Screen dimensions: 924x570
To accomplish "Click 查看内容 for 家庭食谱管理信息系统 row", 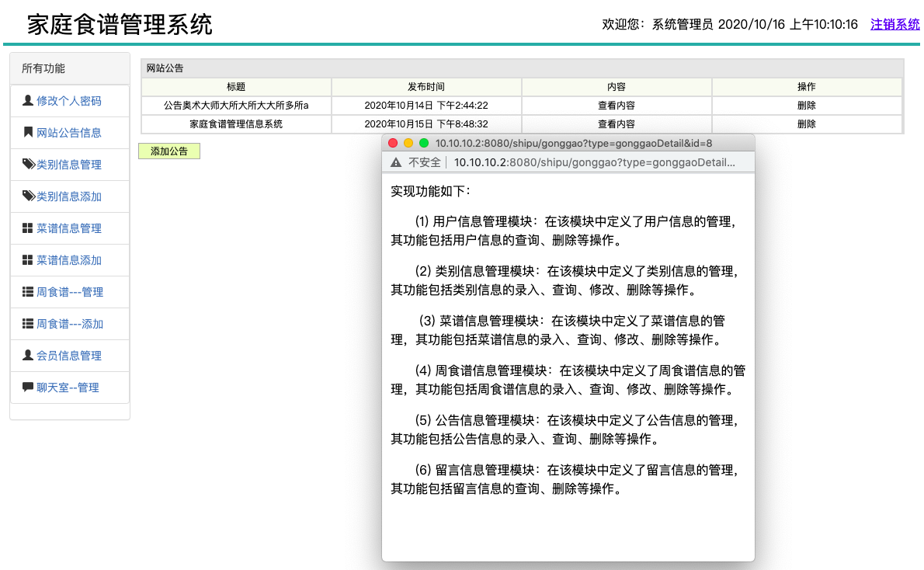I will click(x=617, y=124).
